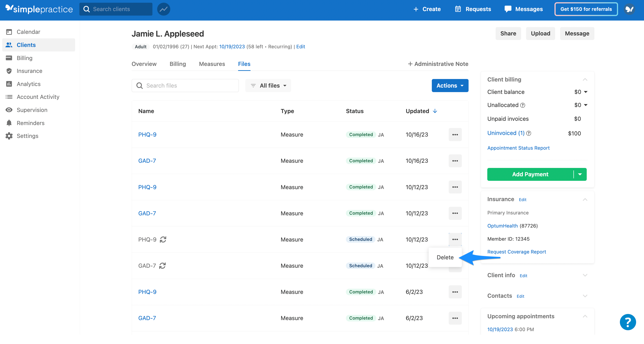This screenshot has width=644, height=344.
Task: Switch to the Measures tab
Action: click(212, 64)
